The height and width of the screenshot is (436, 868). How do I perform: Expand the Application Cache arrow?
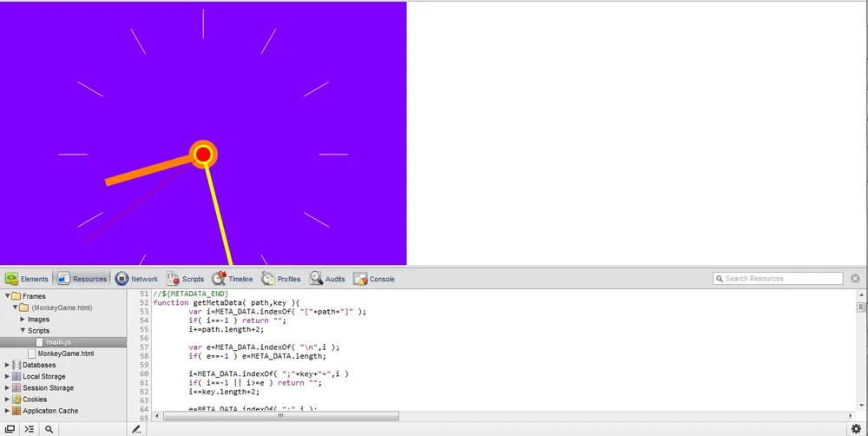pyautogui.click(x=7, y=411)
